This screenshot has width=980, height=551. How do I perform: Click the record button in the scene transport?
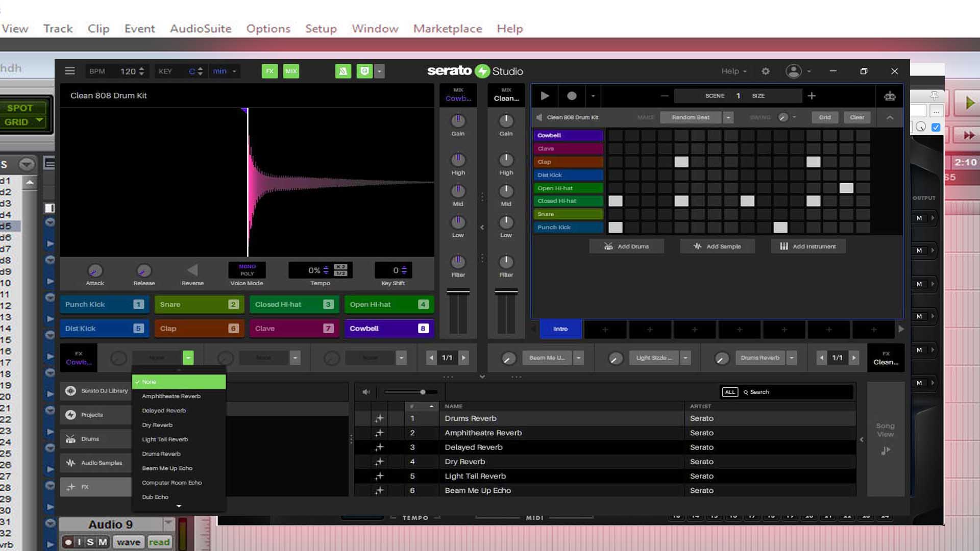572,96
